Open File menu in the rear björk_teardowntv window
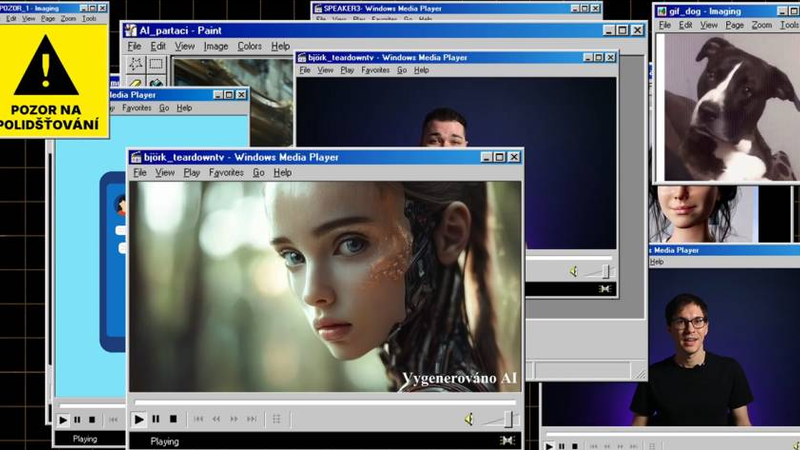 point(305,70)
